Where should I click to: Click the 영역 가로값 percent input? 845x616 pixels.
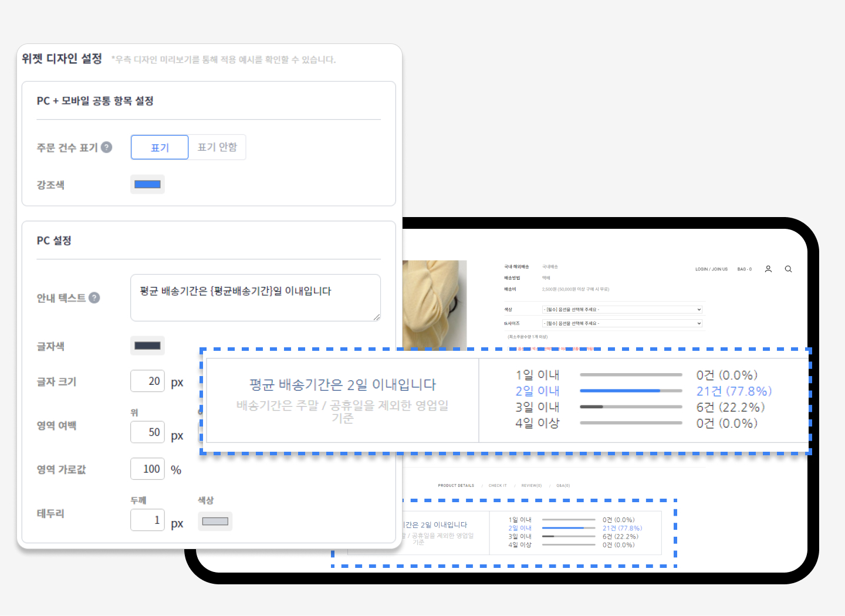click(147, 469)
